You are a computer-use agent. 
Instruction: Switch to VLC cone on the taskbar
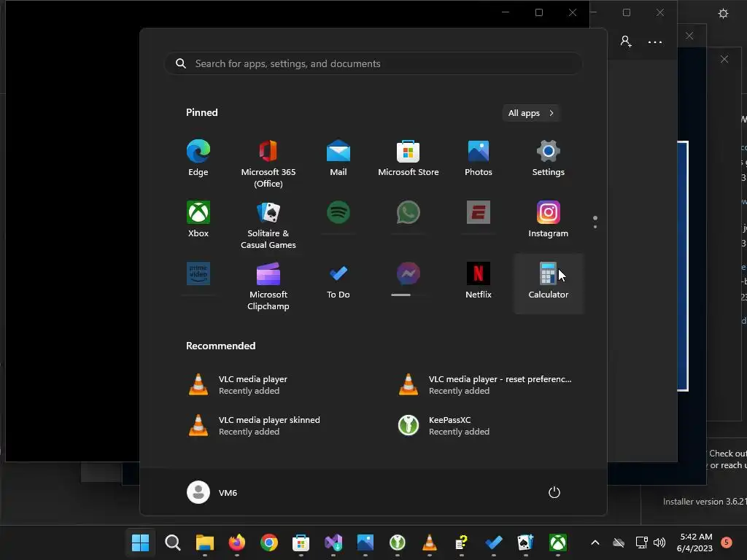430,542
